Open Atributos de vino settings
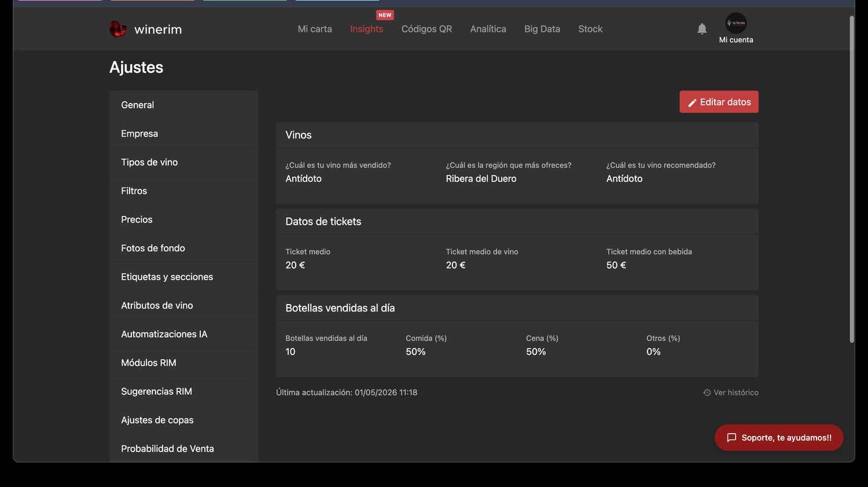Viewport: 868px width, 487px height. click(184, 306)
